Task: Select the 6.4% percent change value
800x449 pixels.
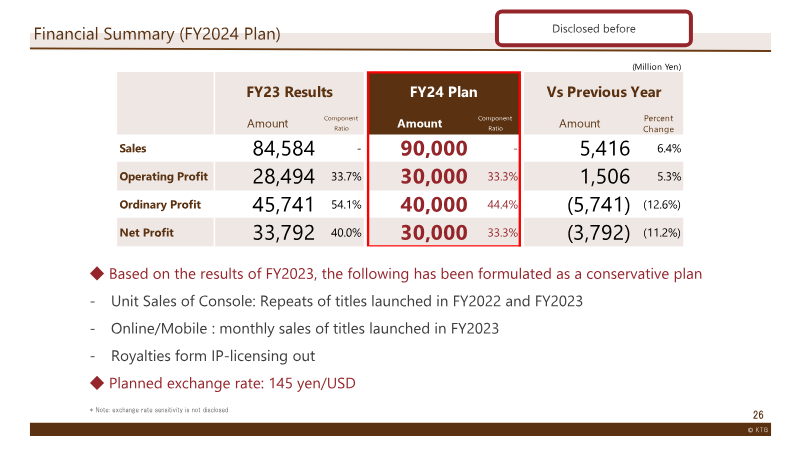Action: pos(669,148)
